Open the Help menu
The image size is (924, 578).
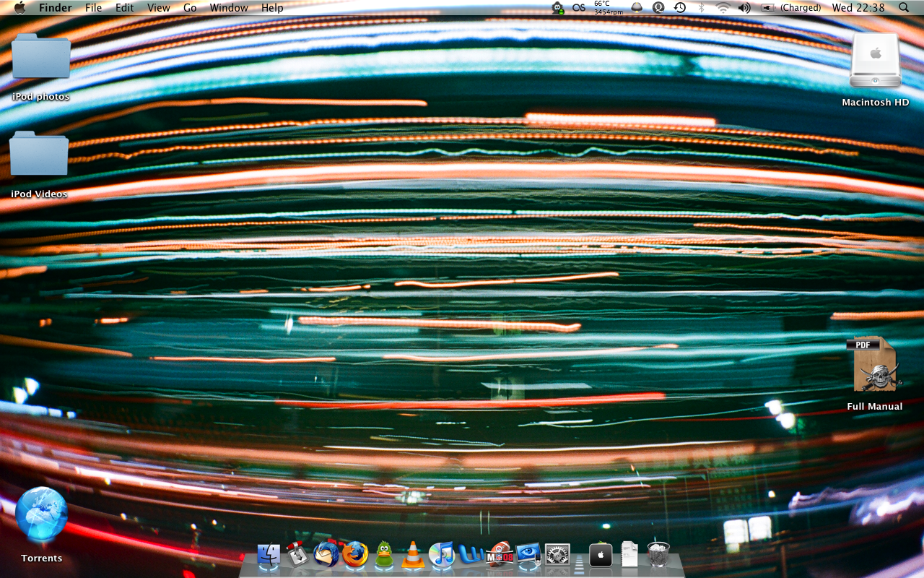[x=272, y=8]
